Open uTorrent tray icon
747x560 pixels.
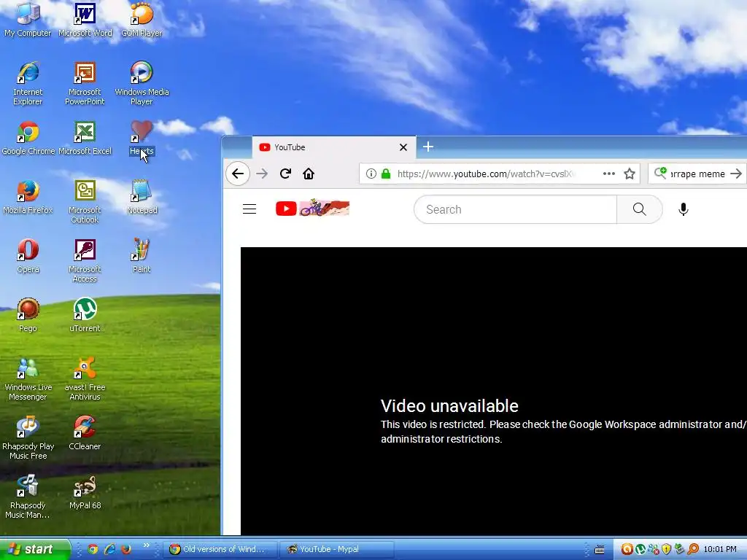(640, 549)
